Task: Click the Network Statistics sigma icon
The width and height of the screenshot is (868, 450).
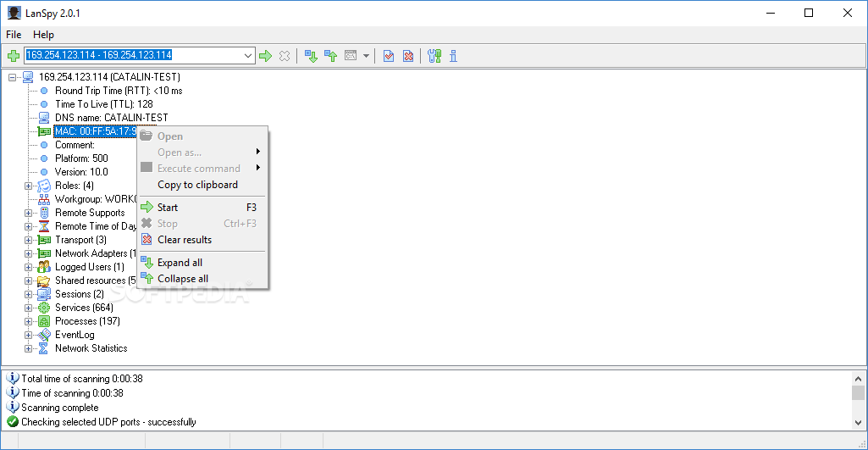Action: pos(44,348)
